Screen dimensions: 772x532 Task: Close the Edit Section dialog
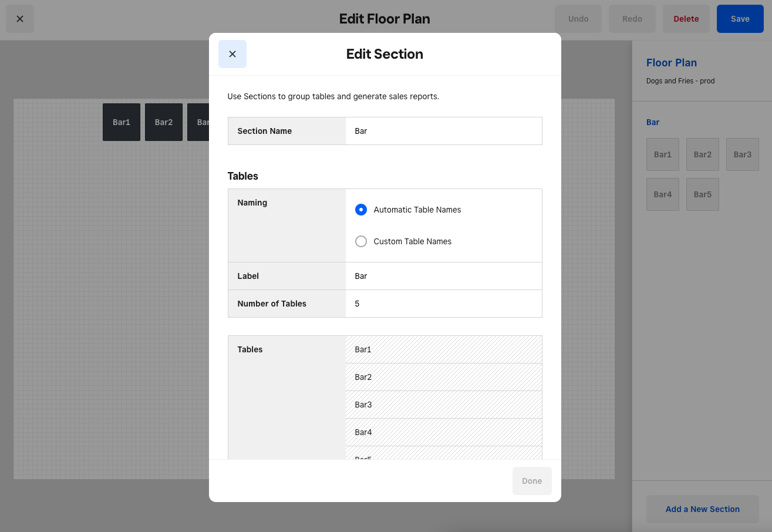232,54
